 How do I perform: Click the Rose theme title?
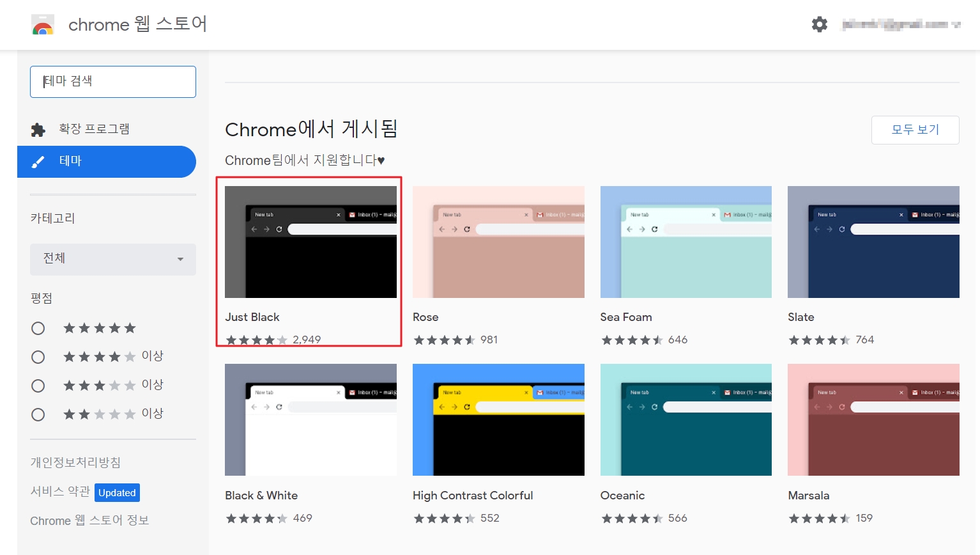click(x=425, y=317)
